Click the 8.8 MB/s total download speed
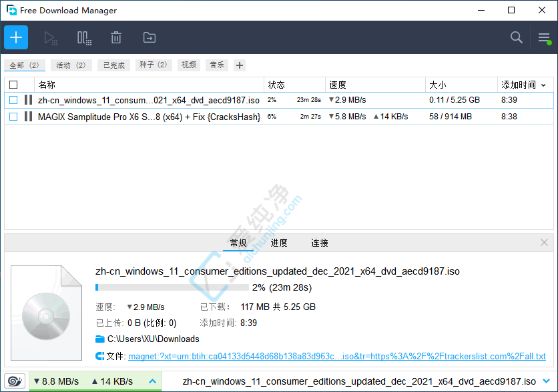This screenshot has height=392, width=558. (x=56, y=381)
